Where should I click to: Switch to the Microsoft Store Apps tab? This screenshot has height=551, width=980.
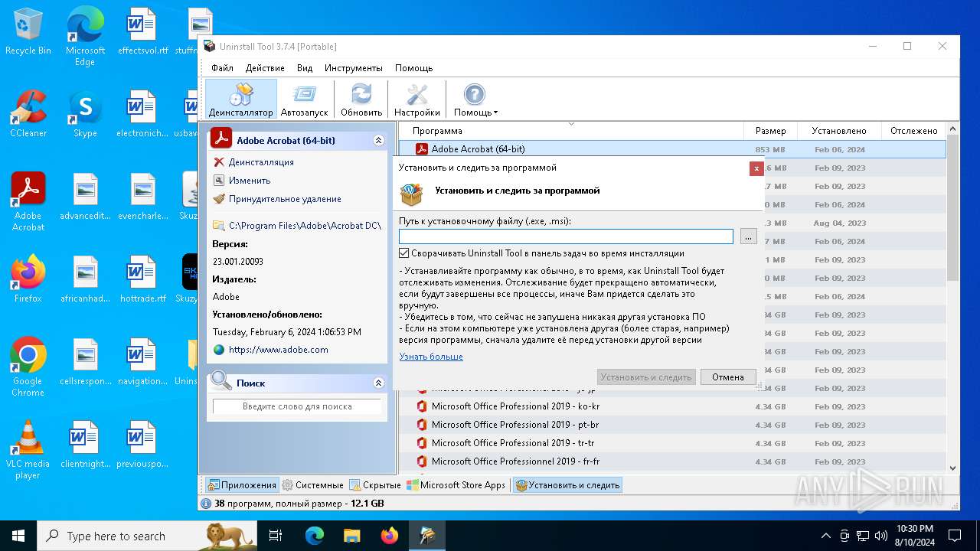pos(456,485)
